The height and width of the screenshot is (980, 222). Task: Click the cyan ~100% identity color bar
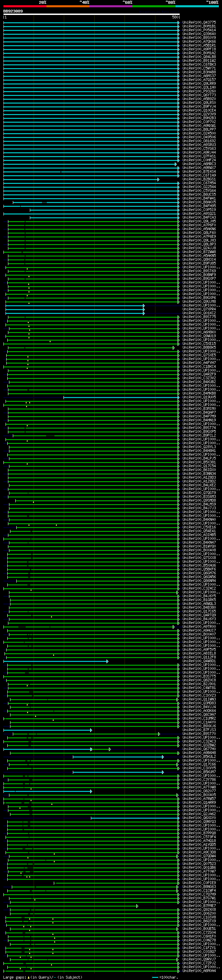point(197,6)
